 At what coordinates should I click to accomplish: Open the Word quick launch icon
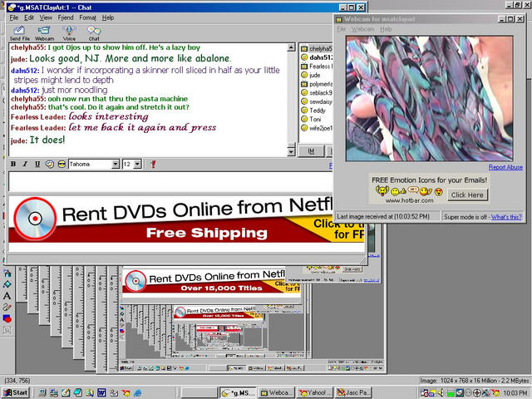[x=101, y=393]
